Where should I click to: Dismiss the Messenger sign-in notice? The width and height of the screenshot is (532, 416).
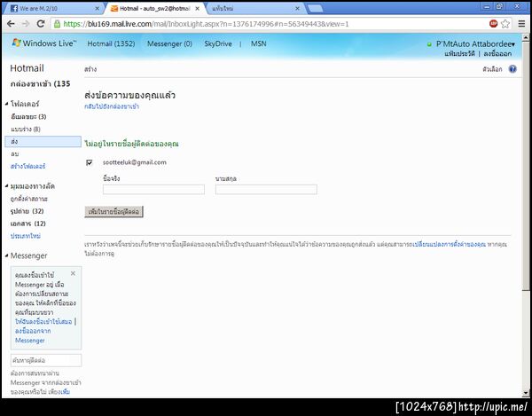(x=73, y=273)
